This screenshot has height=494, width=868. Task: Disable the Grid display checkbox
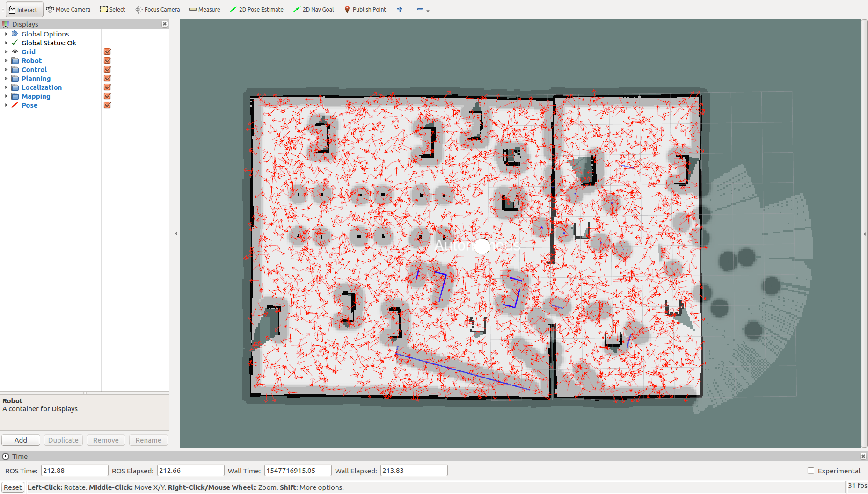coord(107,51)
